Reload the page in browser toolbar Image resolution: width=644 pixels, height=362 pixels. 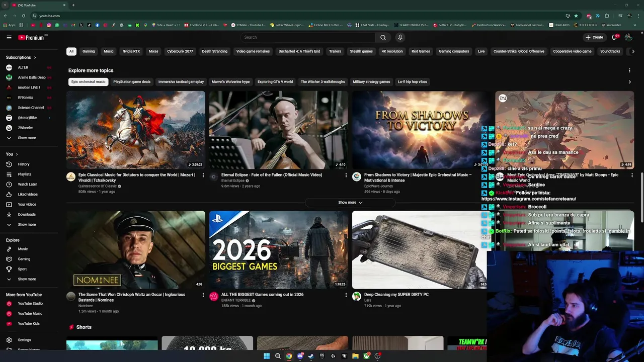(23, 16)
